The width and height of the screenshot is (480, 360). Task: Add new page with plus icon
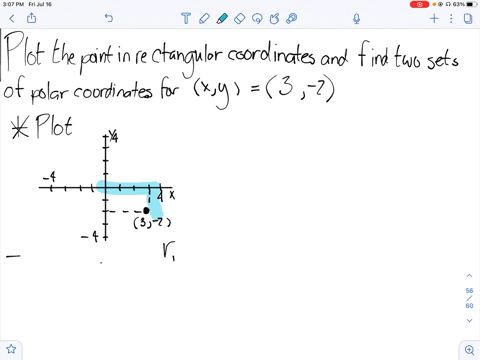click(x=434, y=18)
